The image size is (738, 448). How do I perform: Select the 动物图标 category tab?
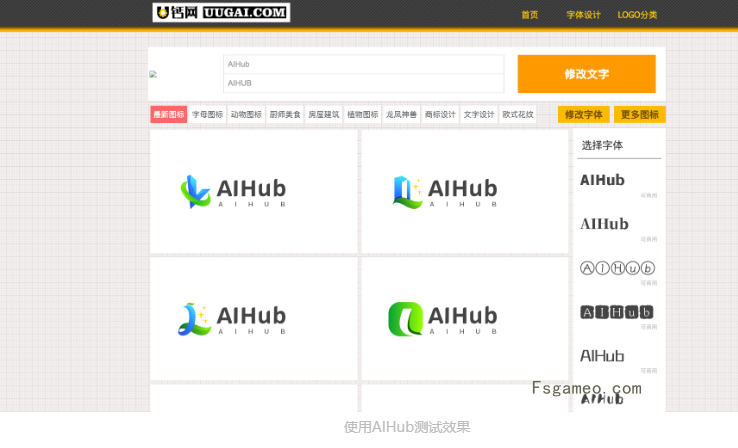point(246,114)
